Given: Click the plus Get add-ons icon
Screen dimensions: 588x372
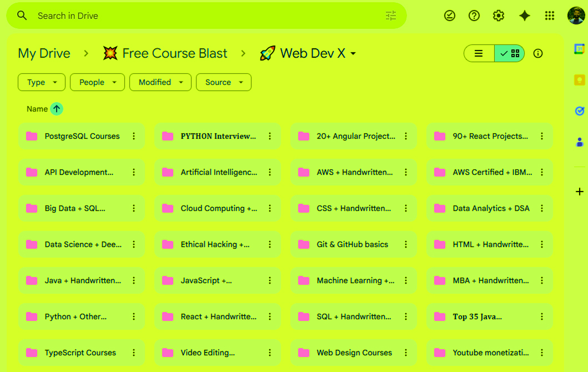Looking at the screenshot, I should pos(579,192).
